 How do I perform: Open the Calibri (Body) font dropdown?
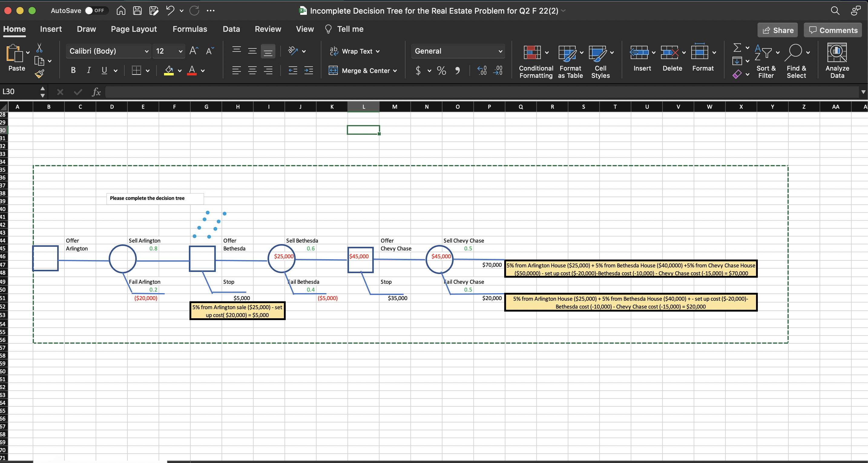click(146, 51)
